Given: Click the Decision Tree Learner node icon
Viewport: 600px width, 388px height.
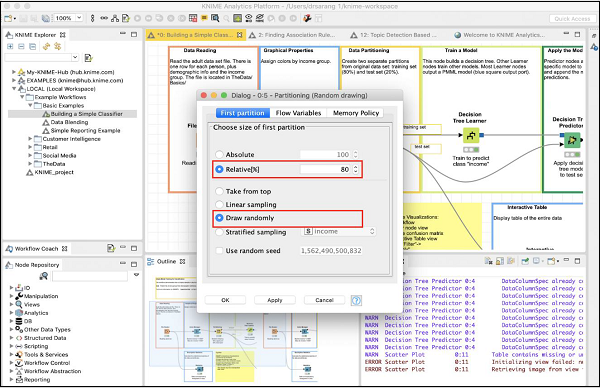Looking at the screenshot, I should pyautogui.click(x=471, y=135).
